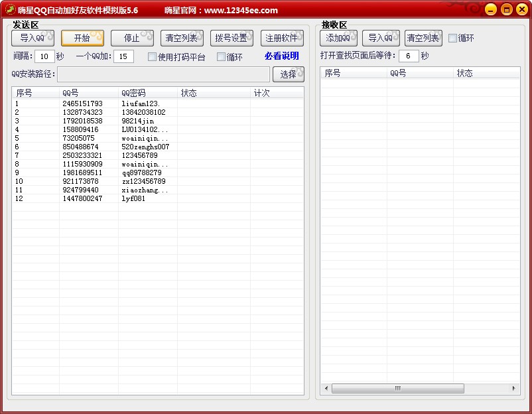Open 注册软件 register software
This screenshot has height=414, width=532.
click(282, 38)
